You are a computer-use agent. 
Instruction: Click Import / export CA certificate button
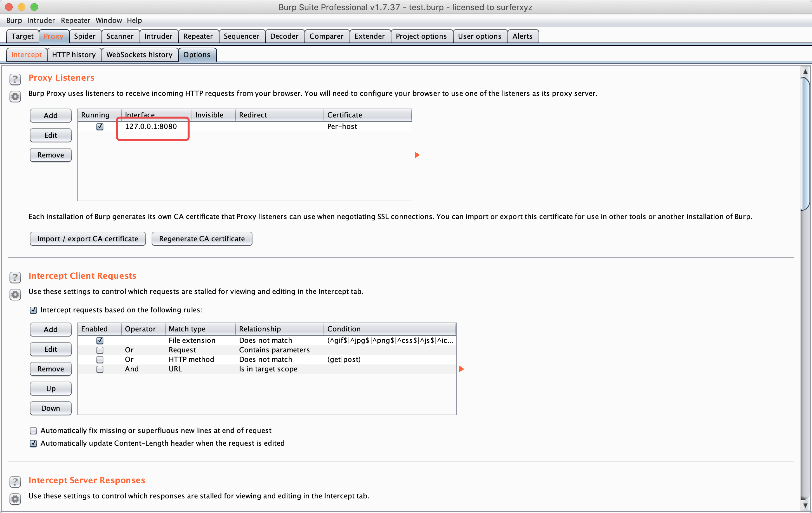click(x=88, y=239)
